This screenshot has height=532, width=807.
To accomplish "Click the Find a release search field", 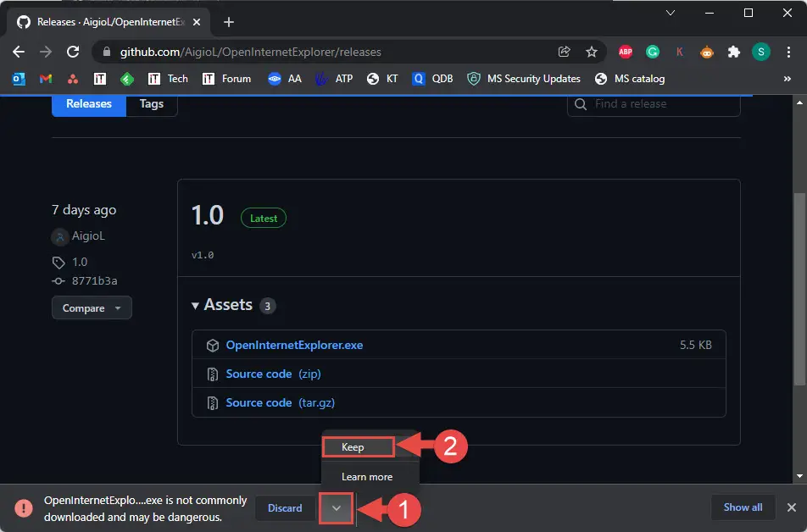I will (x=654, y=104).
